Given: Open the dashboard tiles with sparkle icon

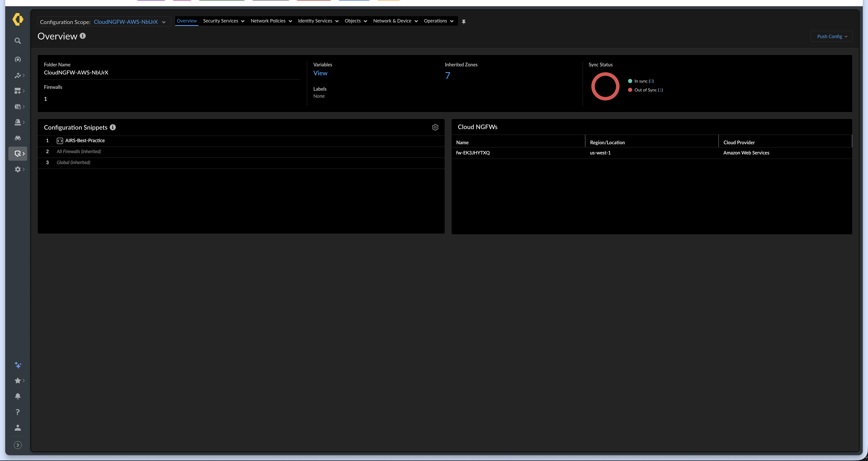Looking at the screenshot, I should 18,91.
